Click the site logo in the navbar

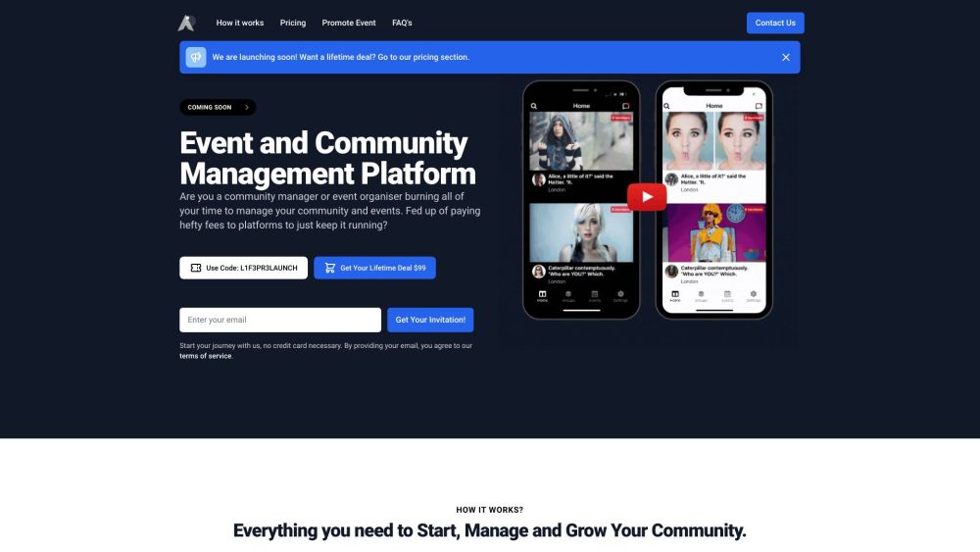[x=186, y=23]
